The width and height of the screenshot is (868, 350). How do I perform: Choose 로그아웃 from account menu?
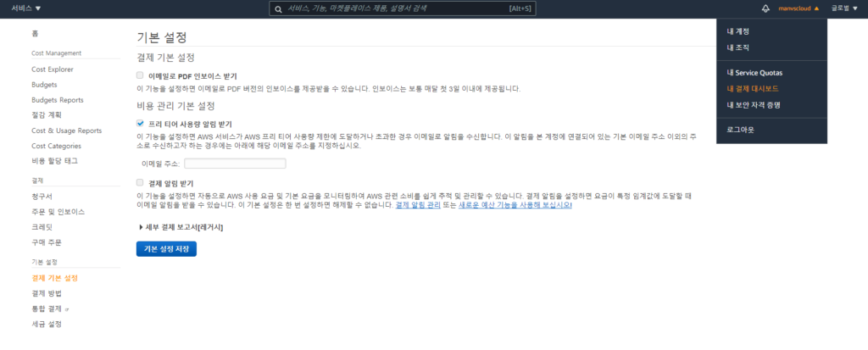point(740,130)
